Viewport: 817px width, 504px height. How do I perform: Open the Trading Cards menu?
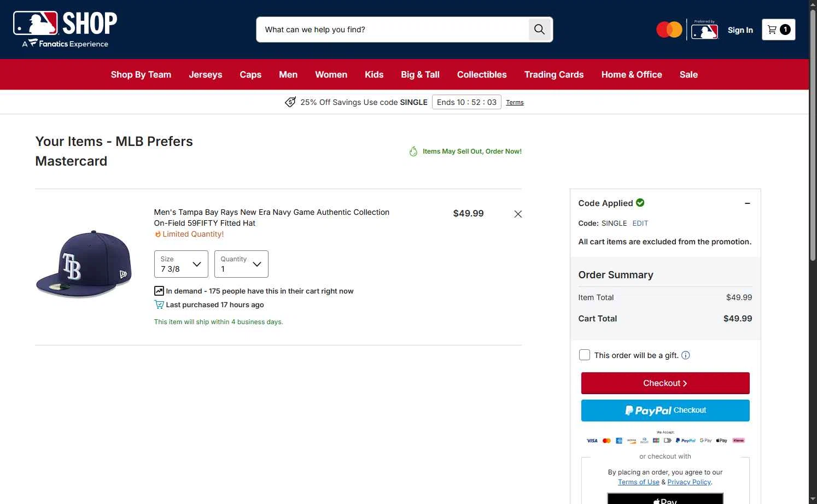click(x=554, y=74)
